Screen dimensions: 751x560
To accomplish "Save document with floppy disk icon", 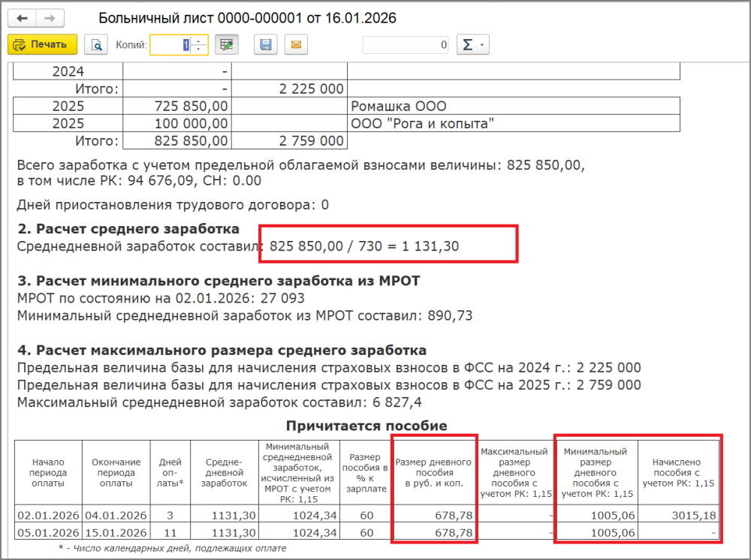I will coord(265,45).
